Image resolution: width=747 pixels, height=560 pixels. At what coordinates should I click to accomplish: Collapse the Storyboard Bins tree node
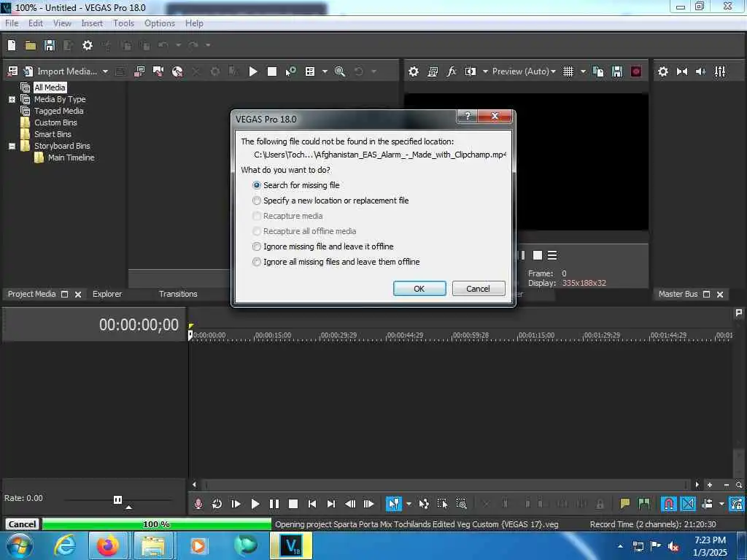pos(12,146)
